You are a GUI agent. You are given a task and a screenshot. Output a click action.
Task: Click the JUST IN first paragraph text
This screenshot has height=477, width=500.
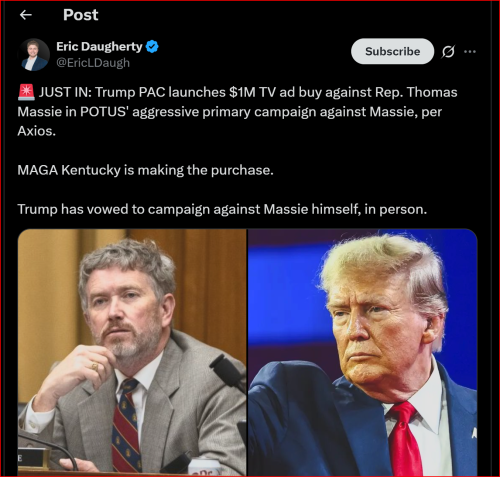click(x=237, y=112)
